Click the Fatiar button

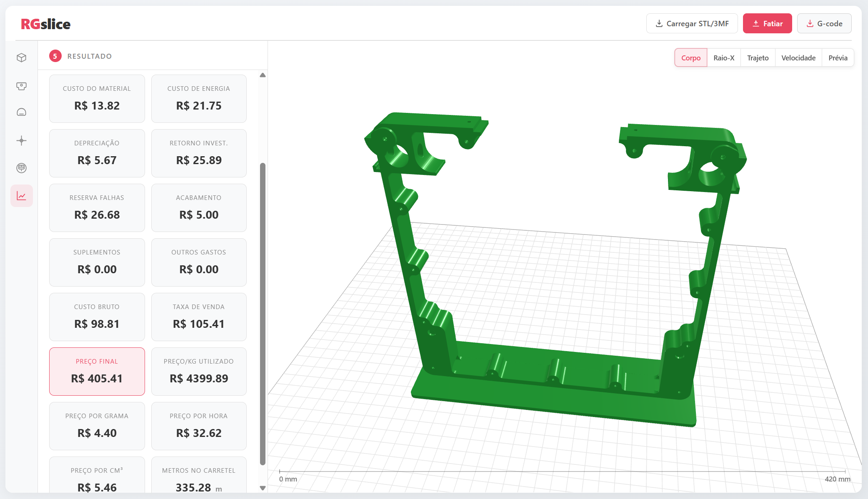(x=767, y=23)
